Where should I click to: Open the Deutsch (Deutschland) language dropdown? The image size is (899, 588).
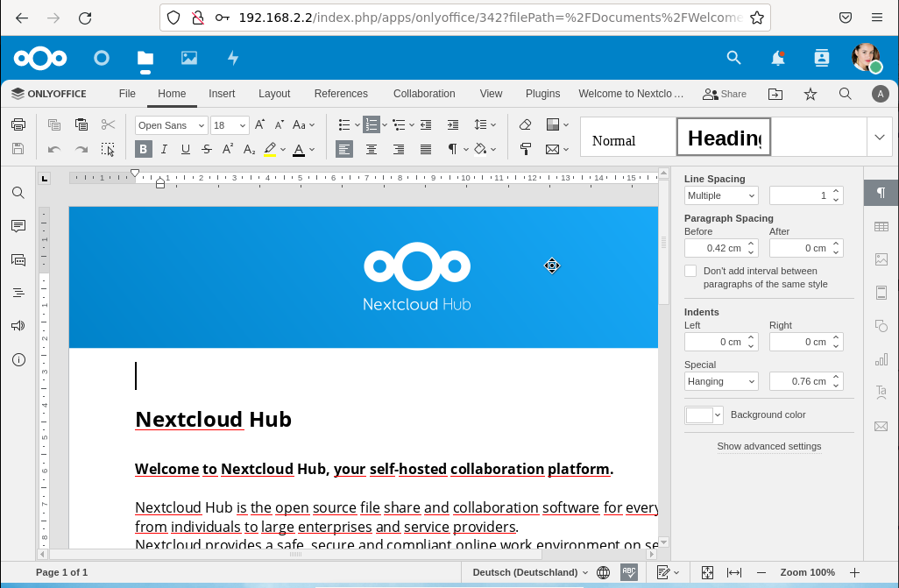[530, 572]
